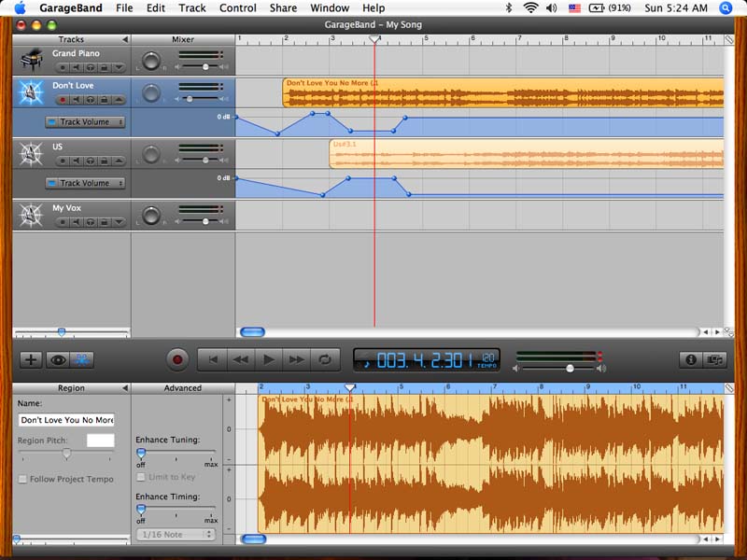Open Track Info with i button
Image resolution: width=747 pixels, height=560 pixels.
[691, 359]
